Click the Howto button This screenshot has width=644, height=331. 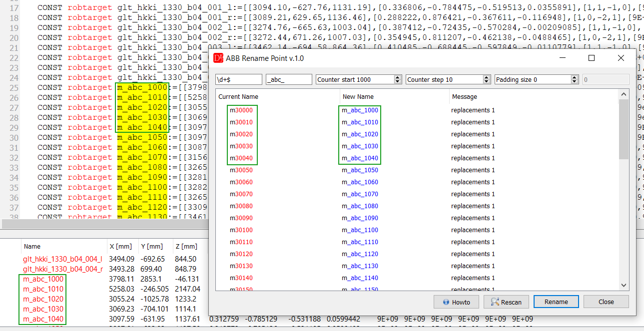click(x=457, y=302)
